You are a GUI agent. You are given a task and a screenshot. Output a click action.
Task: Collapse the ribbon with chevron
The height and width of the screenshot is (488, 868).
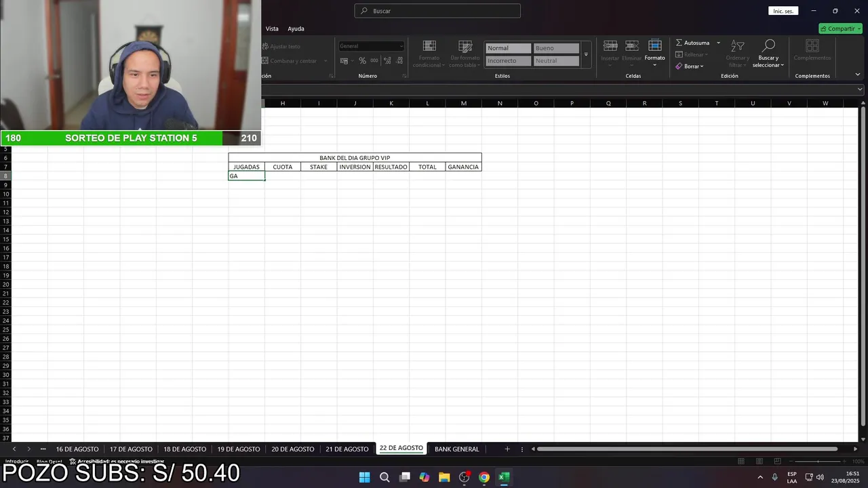pos(858,75)
